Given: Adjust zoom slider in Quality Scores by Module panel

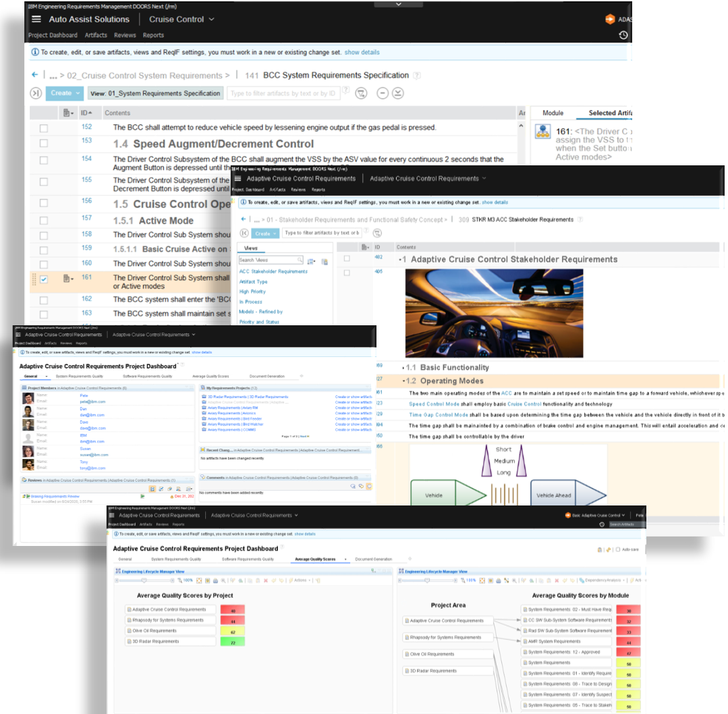Looking at the screenshot, I should coord(427,580).
